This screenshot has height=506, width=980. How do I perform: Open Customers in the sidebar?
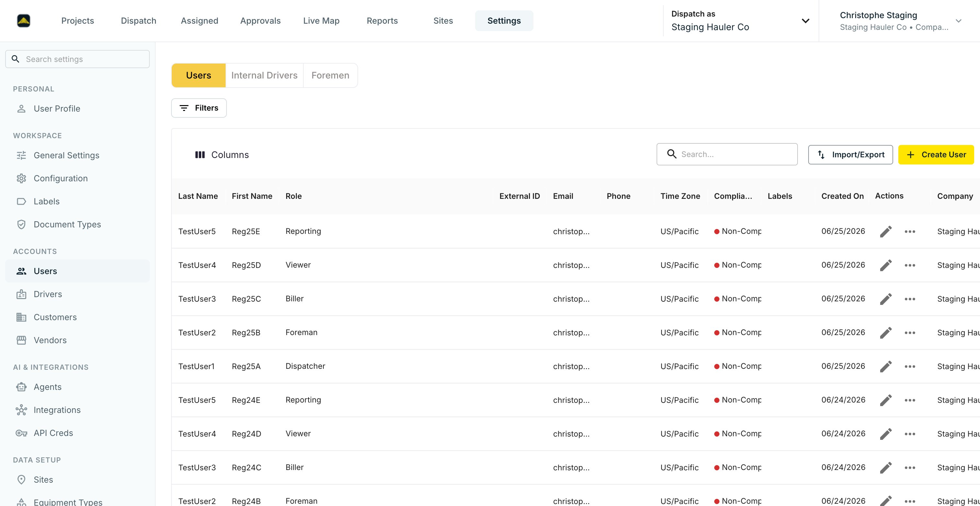click(x=77, y=317)
